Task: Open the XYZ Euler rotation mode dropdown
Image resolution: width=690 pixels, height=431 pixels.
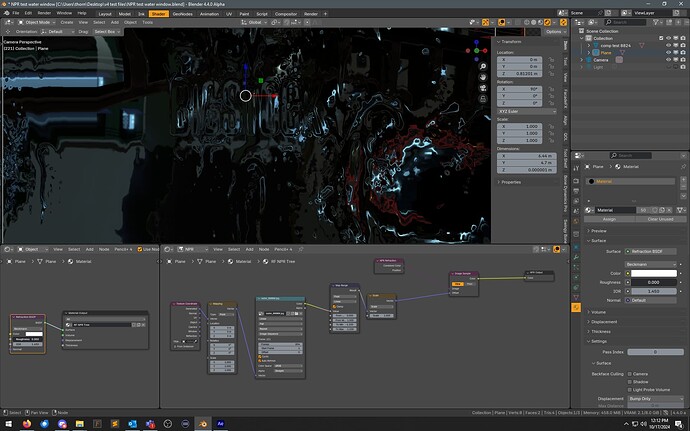Action: tap(527, 111)
